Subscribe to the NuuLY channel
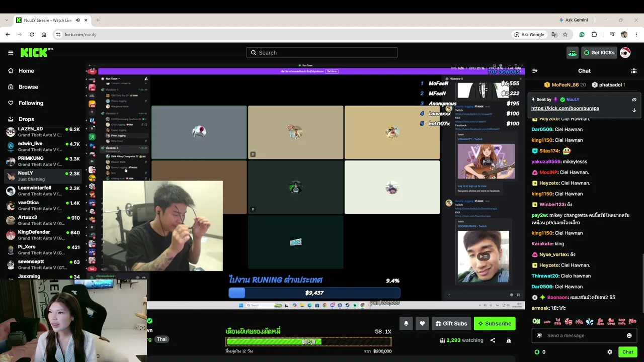 [495, 323]
